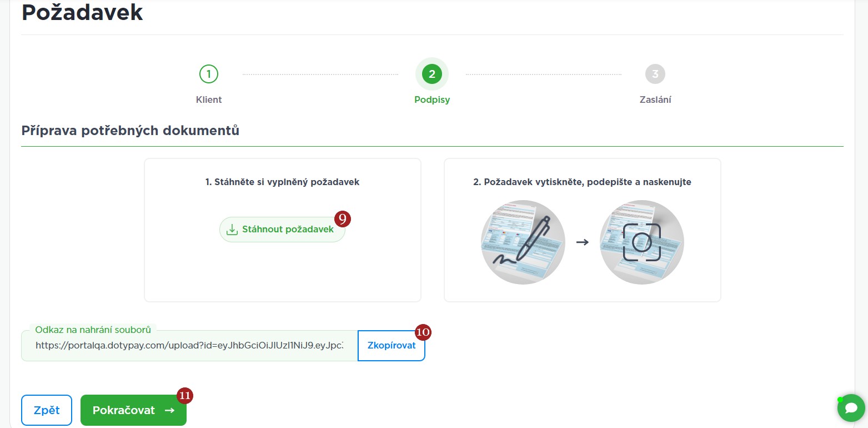Open the chat support bubble
Image resolution: width=868 pixels, height=428 pixels.
pos(851,409)
